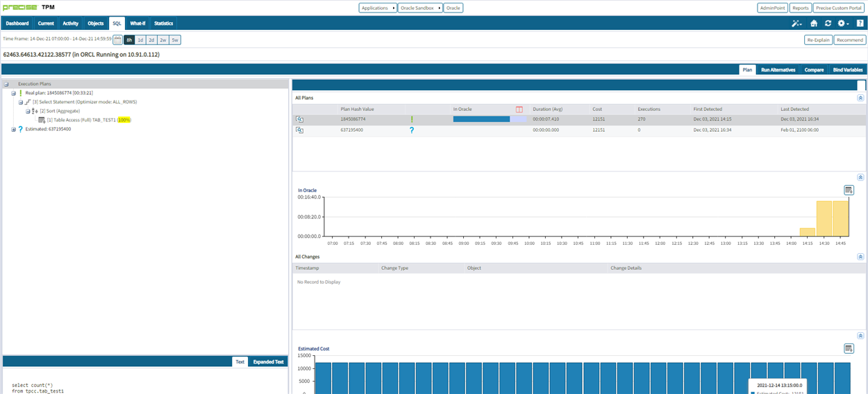Switch to the Current tab
The width and height of the screenshot is (868, 394).
(46, 23)
